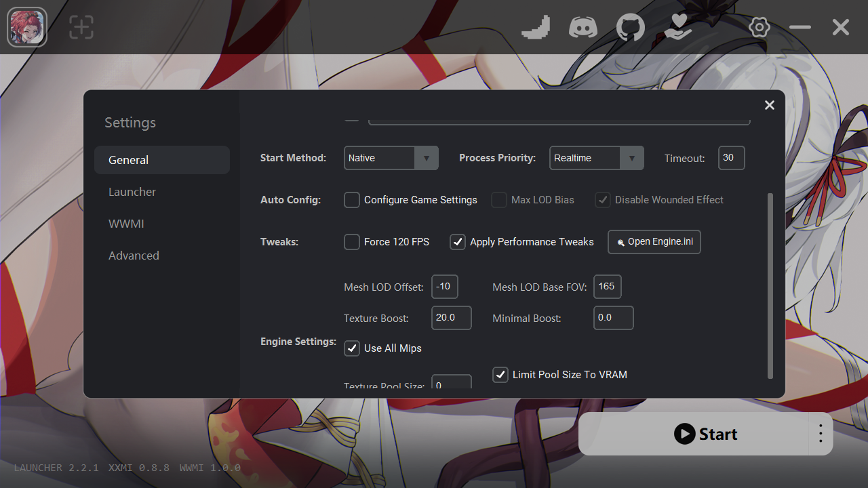Click the Settings panel vertical scrollbar
Viewport: 868px width, 488px height.
[x=770, y=285]
